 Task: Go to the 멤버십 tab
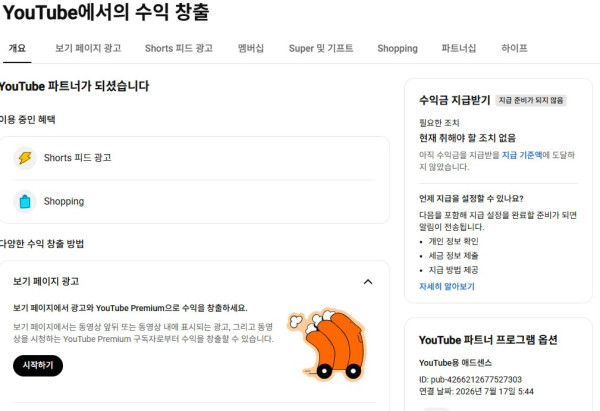click(x=251, y=48)
